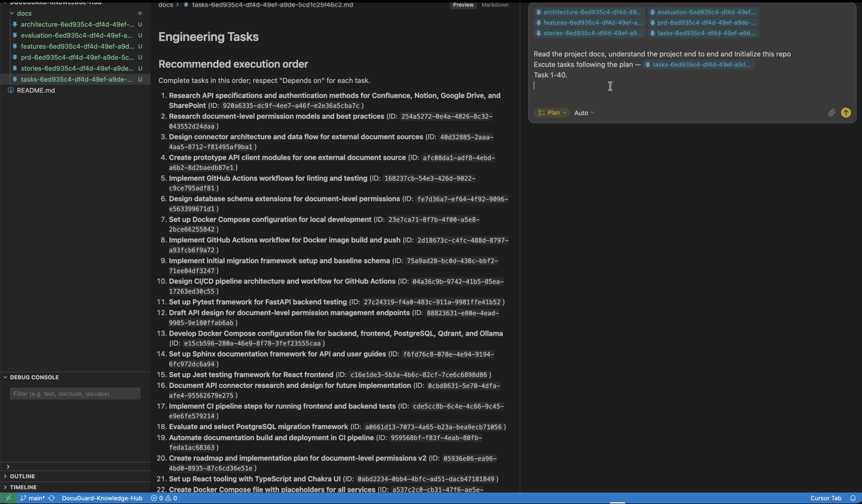Click 'Evaluate and select PostgreSQL migration framework' task

pyautogui.click(x=258, y=426)
